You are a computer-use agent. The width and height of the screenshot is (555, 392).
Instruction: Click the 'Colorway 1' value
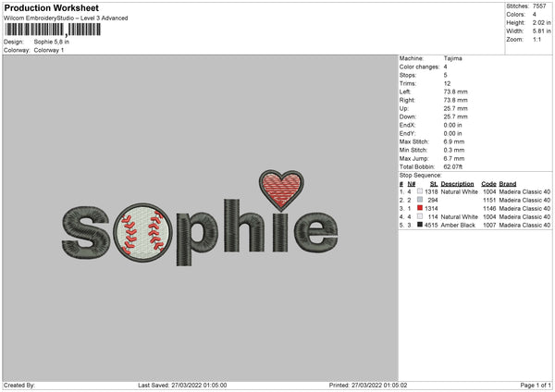(x=49, y=50)
